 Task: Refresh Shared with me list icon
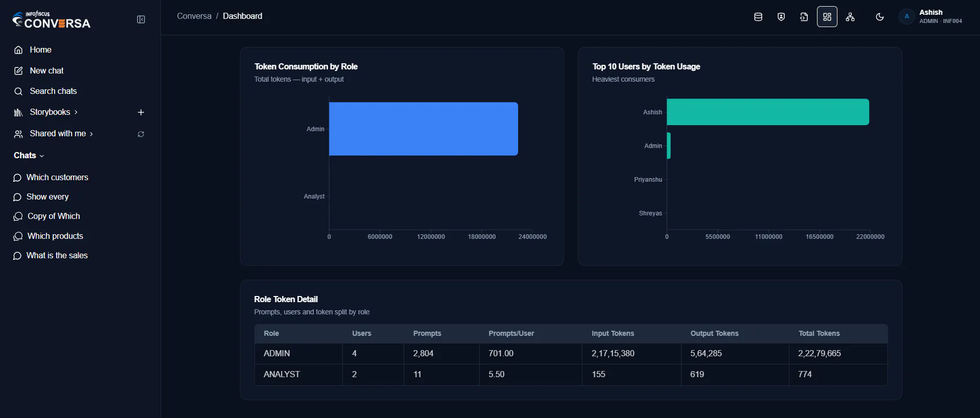tap(141, 134)
